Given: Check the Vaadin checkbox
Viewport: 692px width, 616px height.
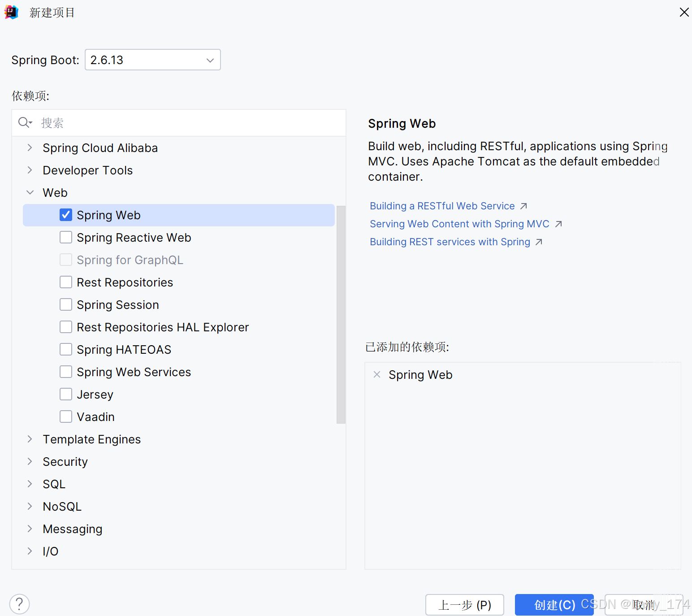Looking at the screenshot, I should 66,416.
